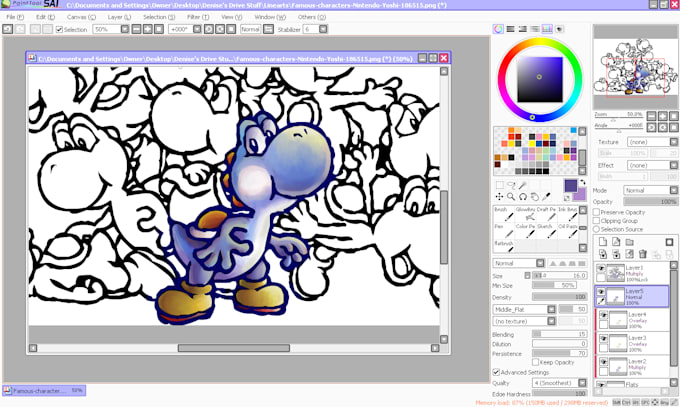Toggle the Selection checkbox in toolbar
Image resolution: width=680 pixels, height=407 pixels.
click(x=59, y=30)
